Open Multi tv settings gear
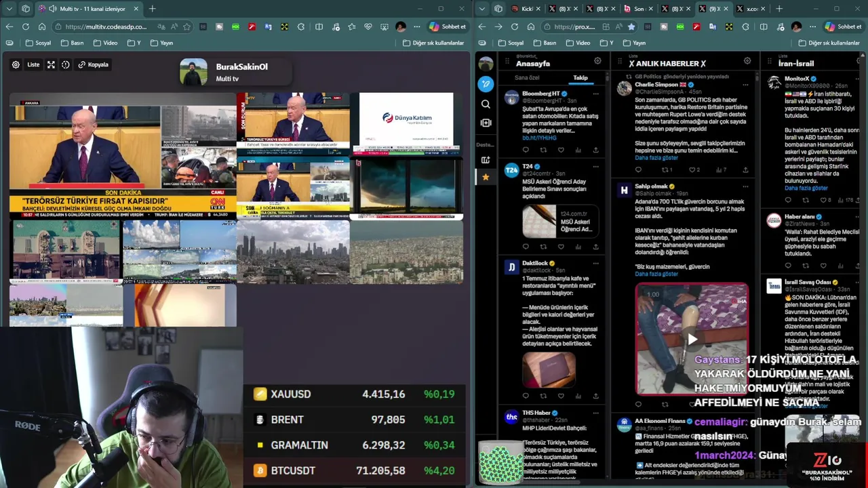This screenshot has width=868, height=488. pos(16,64)
